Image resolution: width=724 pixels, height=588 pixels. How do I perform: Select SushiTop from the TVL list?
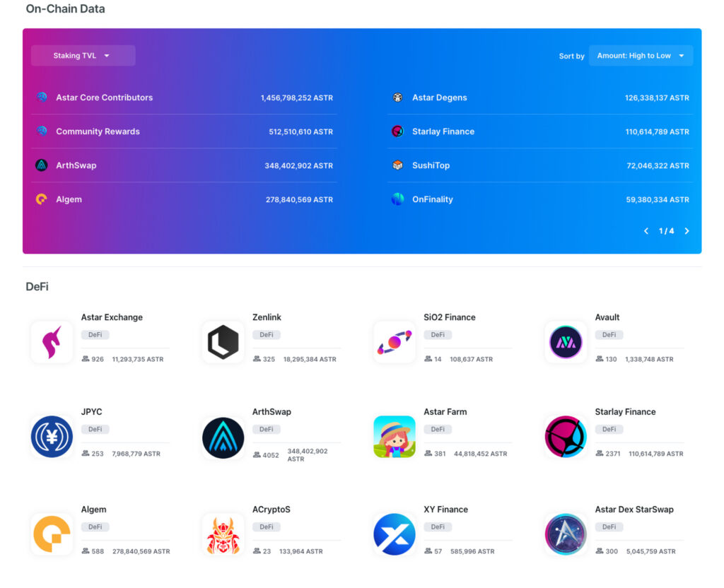click(x=431, y=165)
